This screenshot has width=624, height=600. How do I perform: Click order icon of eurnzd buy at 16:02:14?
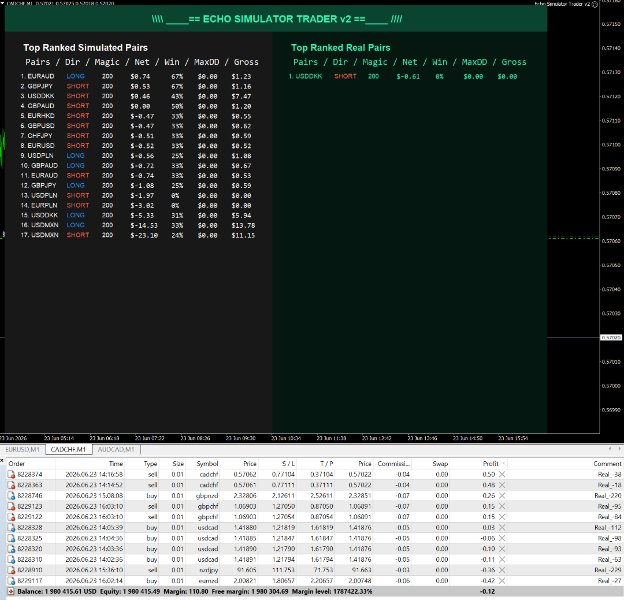11,581
